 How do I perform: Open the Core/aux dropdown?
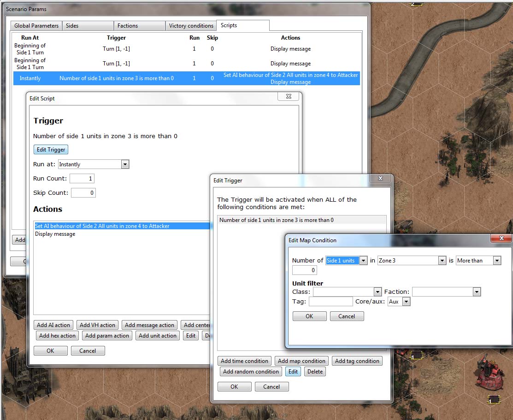(x=406, y=302)
